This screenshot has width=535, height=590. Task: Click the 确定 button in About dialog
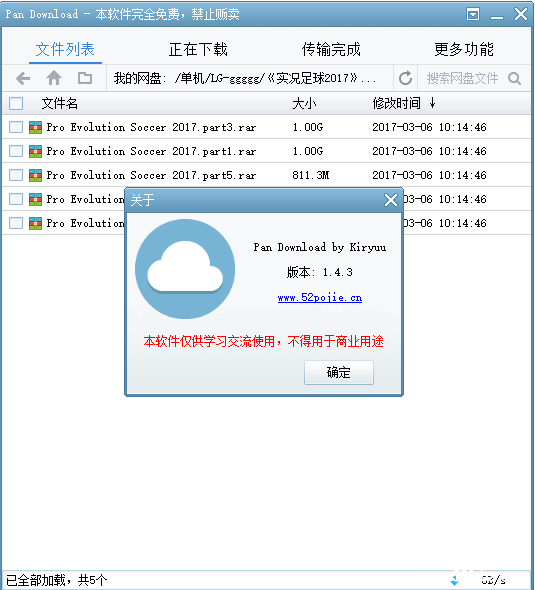point(339,373)
